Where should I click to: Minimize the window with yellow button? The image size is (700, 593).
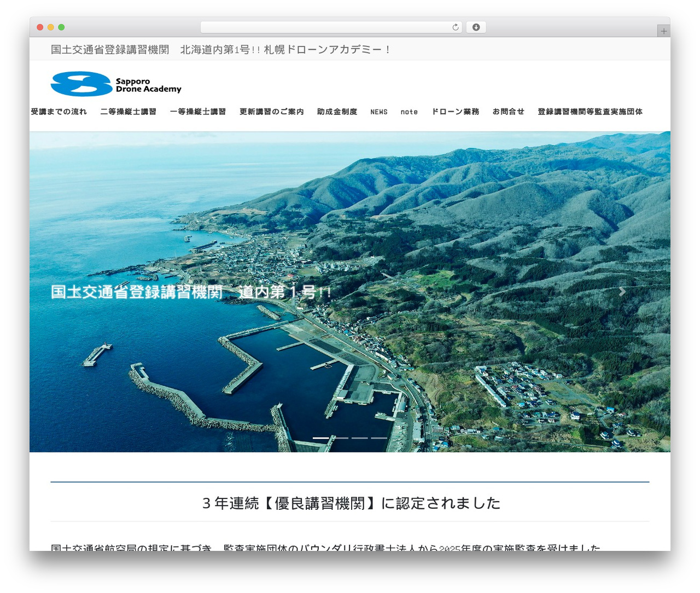click(x=51, y=27)
